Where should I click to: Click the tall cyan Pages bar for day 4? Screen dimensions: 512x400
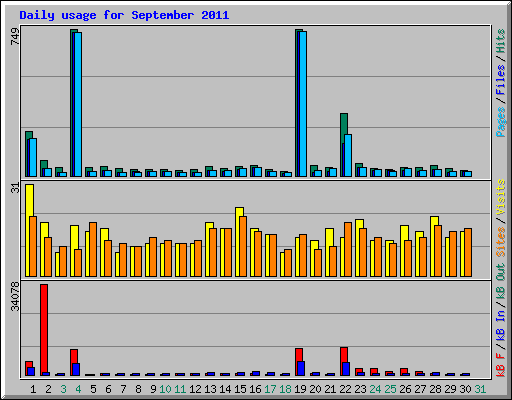pyautogui.click(x=78, y=104)
